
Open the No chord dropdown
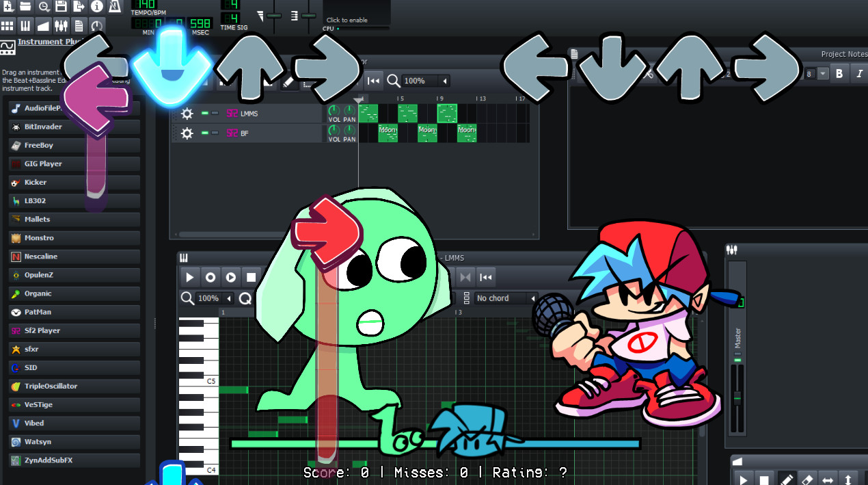[506, 298]
